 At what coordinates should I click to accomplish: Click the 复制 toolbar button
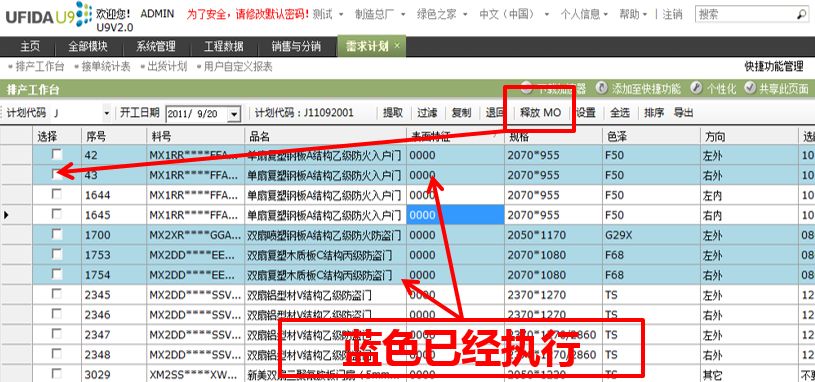coord(462,113)
